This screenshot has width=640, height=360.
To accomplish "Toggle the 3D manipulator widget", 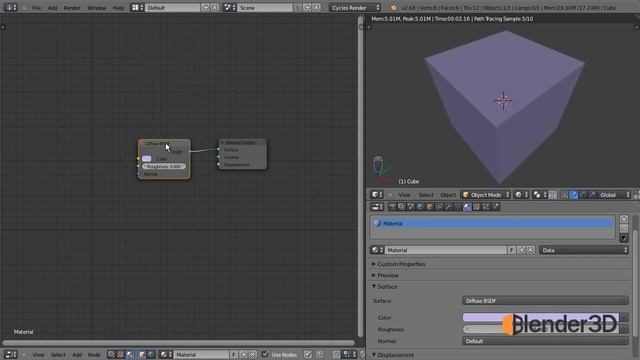I will 563,195.
